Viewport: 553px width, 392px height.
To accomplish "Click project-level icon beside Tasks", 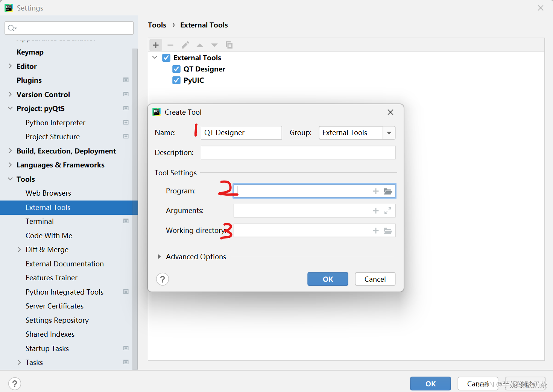I will coord(126,362).
